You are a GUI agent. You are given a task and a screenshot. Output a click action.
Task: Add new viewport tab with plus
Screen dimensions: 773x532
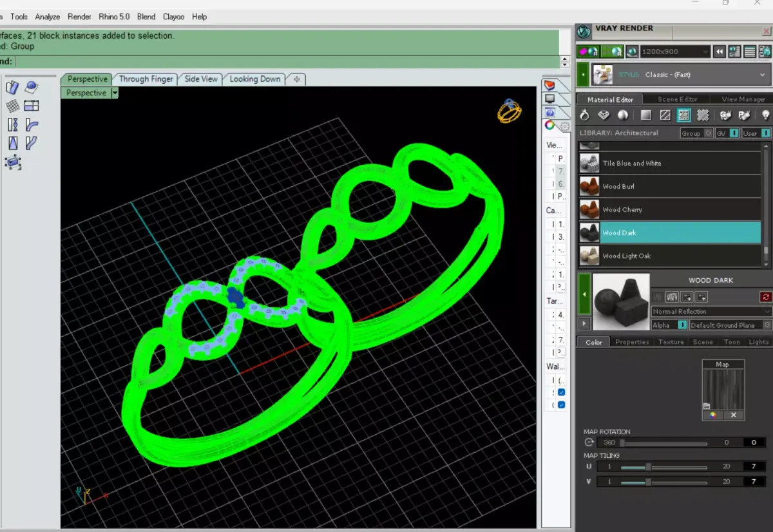pos(296,79)
